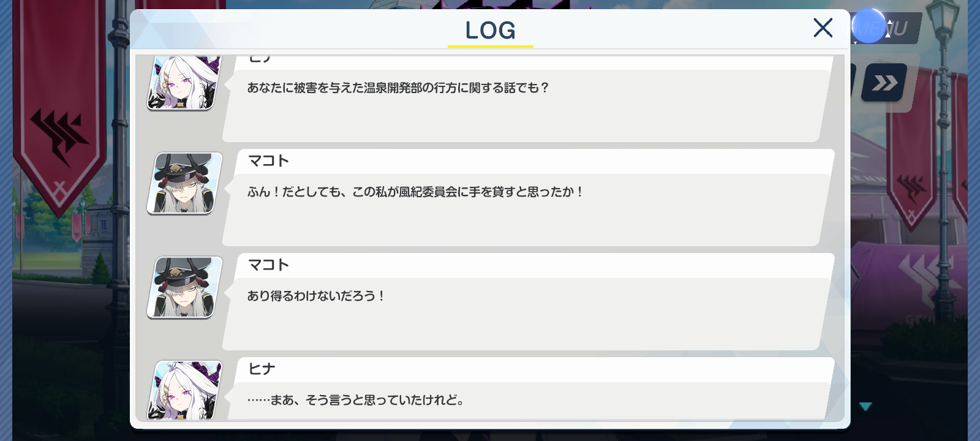Click the ヒナ name label at the bottom entry

(262, 369)
